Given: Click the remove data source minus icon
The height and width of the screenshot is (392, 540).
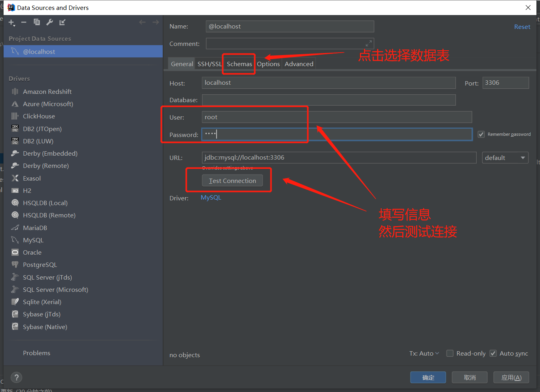Looking at the screenshot, I should tap(24, 22).
